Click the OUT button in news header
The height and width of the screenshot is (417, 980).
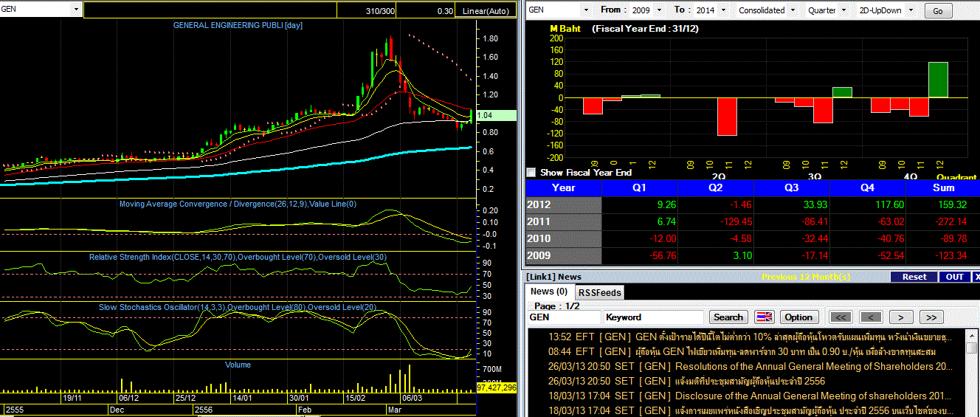point(954,277)
